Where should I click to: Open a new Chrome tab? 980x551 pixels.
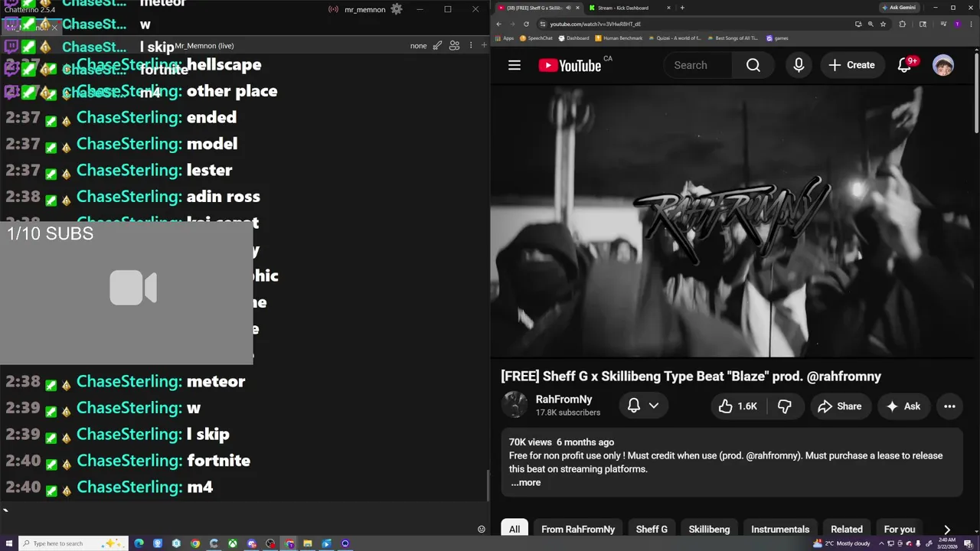682,8
